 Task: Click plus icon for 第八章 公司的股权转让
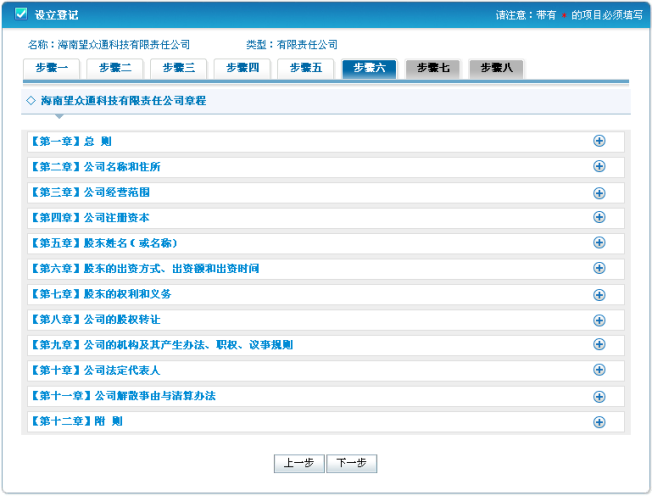[599, 319]
